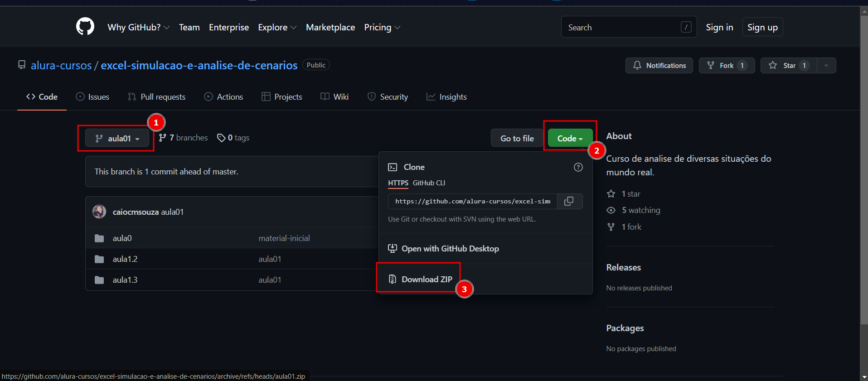Open the Releases heading link
The width and height of the screenshot is (868, 381).
click(624, 267)
